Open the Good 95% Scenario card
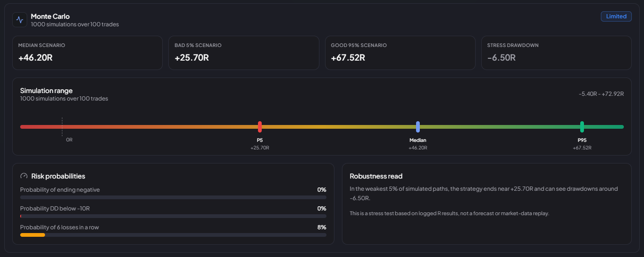644x257 pixels. [400, 53]
